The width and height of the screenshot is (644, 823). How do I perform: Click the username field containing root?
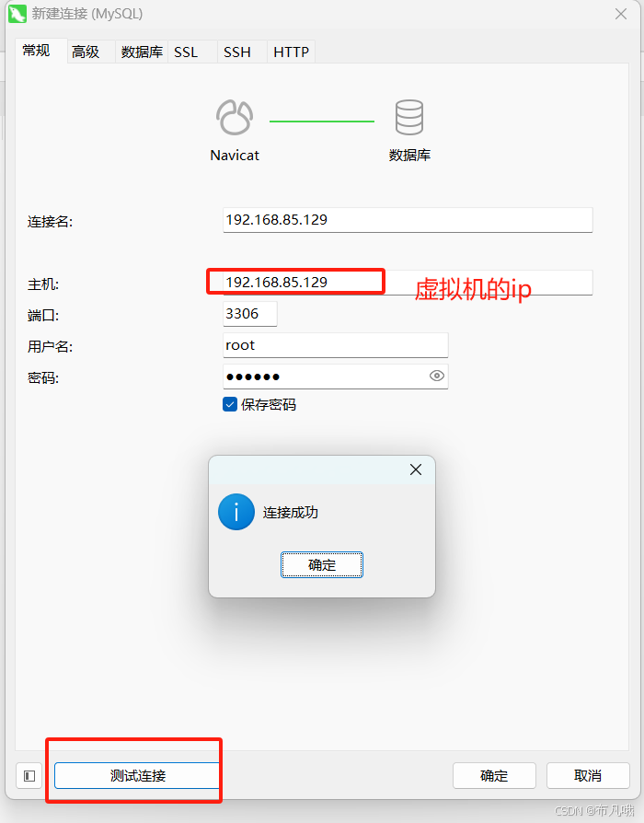(x=336, y=345)
